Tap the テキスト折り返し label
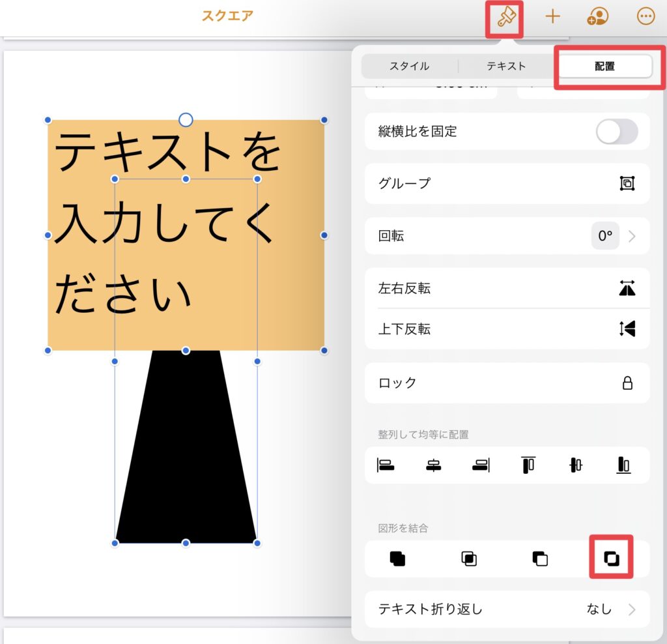This screenshot has width=667, height=644. click(x=430, y=609)
